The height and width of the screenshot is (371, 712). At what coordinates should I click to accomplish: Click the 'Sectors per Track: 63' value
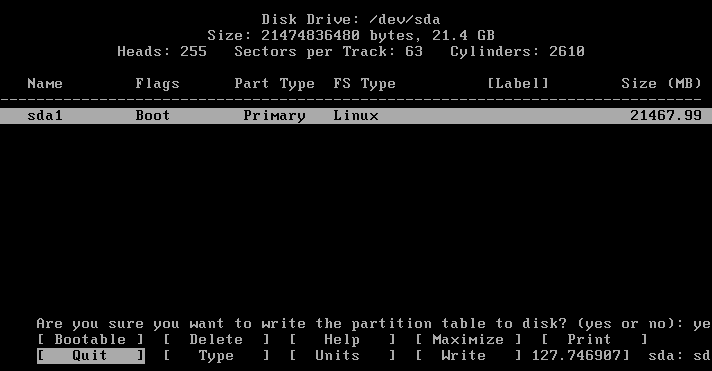[x=328, y=52]
